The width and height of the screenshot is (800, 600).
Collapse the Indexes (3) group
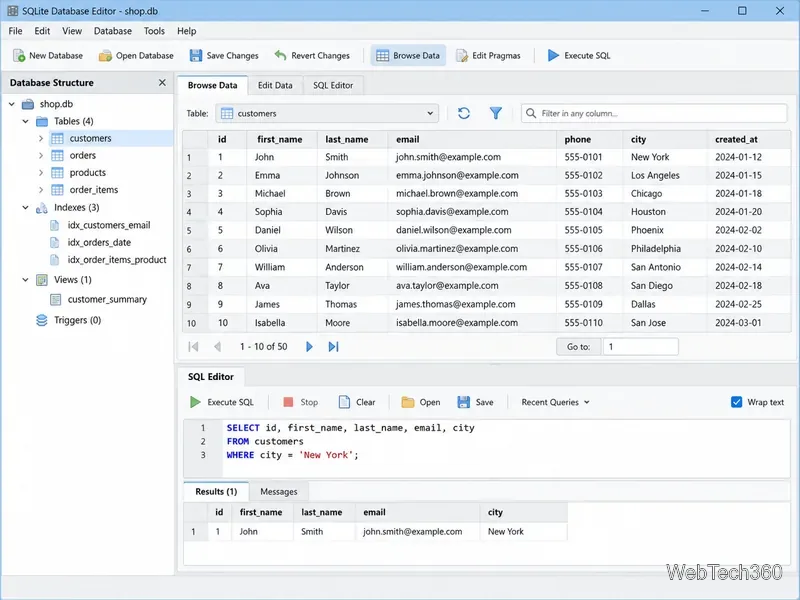tap(26, 208)
